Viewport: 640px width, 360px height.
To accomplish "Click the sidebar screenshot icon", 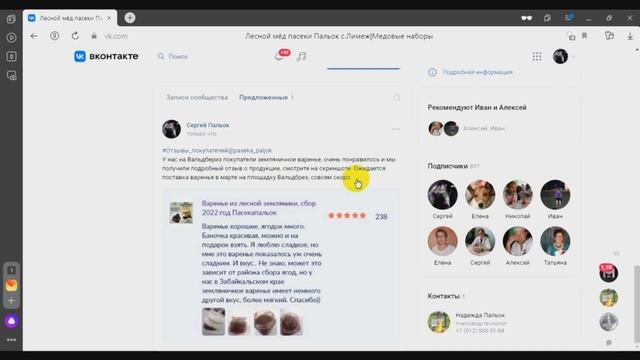I will (11, 76).
